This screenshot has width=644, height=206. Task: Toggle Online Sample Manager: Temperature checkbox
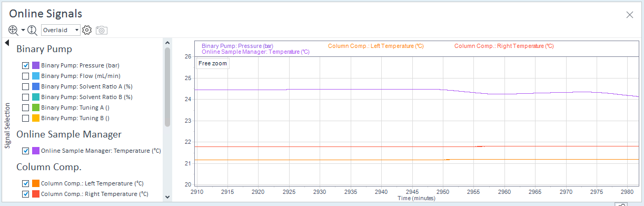pyautogui.click(x=25, y=151)
